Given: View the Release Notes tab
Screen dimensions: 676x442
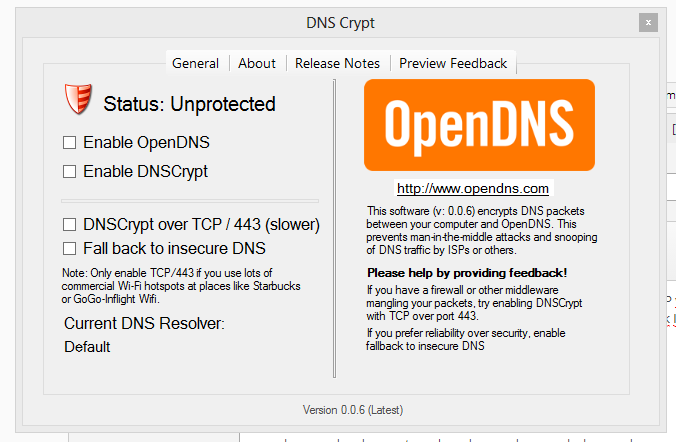Looking at the screenshot, I should [x=337, y=63].
